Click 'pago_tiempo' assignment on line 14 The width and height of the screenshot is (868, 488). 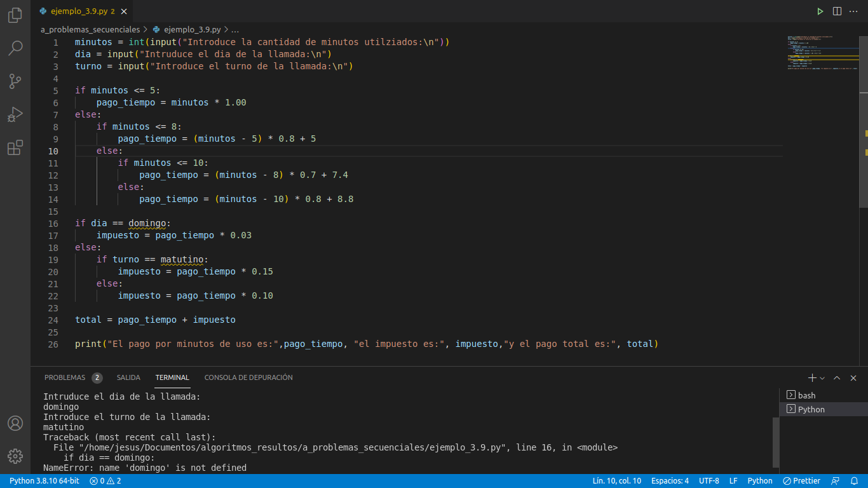tap(247, 200)
